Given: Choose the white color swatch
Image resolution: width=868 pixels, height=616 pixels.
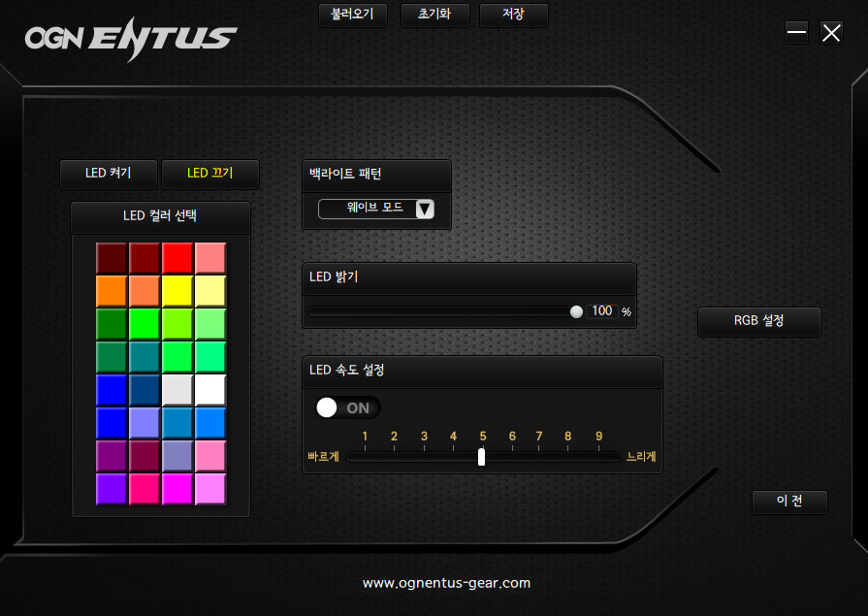Looking at the screenshot, I should 210,390.
